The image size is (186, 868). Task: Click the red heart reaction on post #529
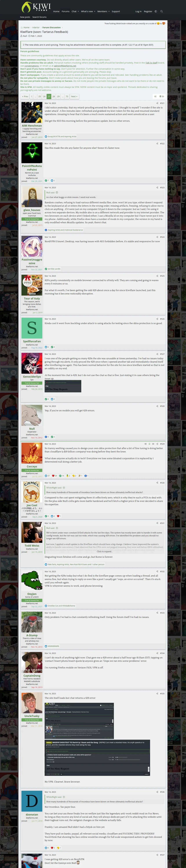point(53,476)
